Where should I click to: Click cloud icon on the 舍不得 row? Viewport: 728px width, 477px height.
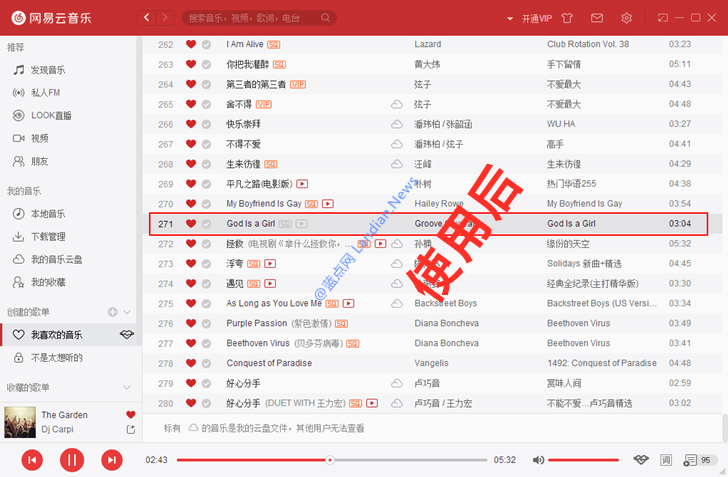pyautogui.click(x=397, y=104)
